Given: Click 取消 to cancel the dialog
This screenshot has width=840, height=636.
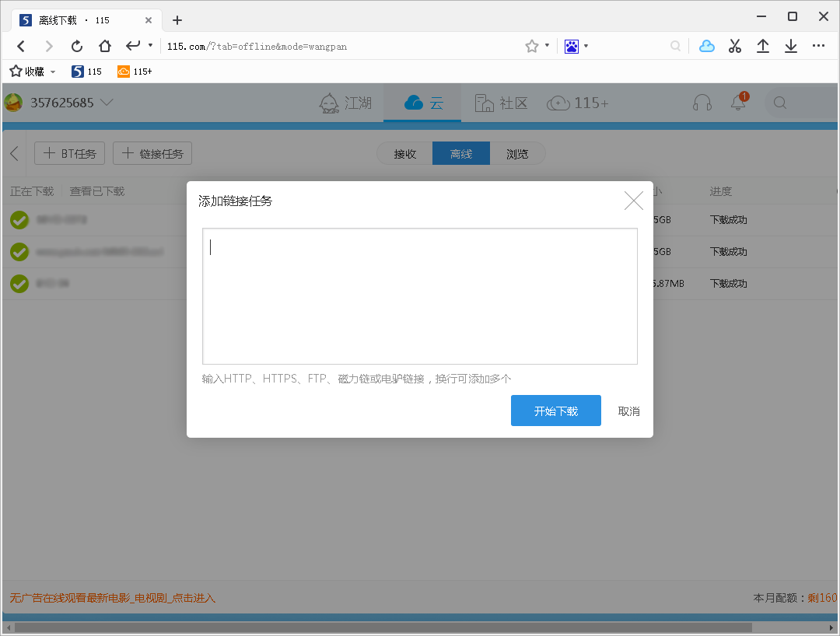Looking at the screenshot, I should point(628,411).
